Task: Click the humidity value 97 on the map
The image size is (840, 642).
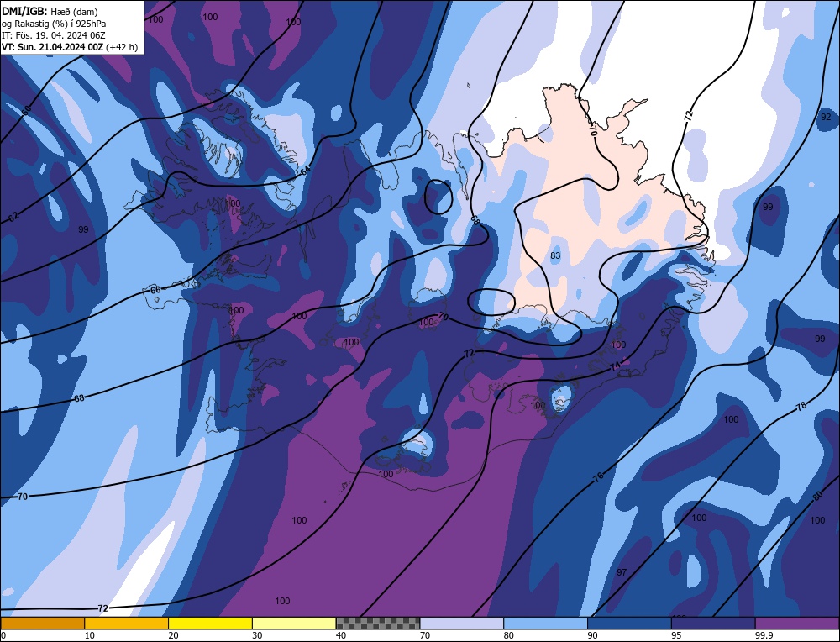Action: tap(622, 572)
